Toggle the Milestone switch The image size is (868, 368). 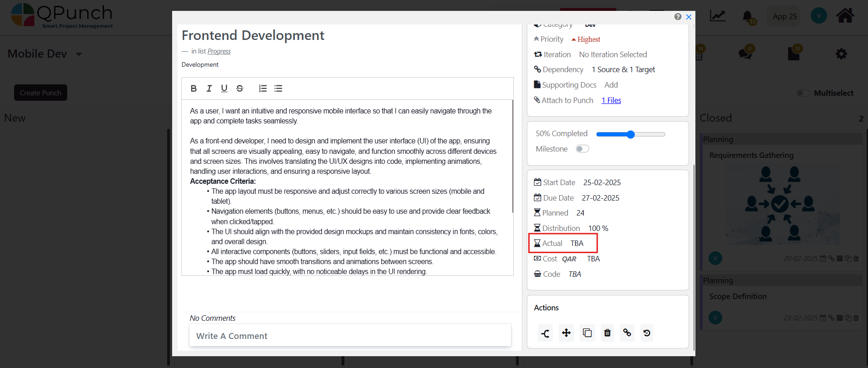click(x=582, y=149)
